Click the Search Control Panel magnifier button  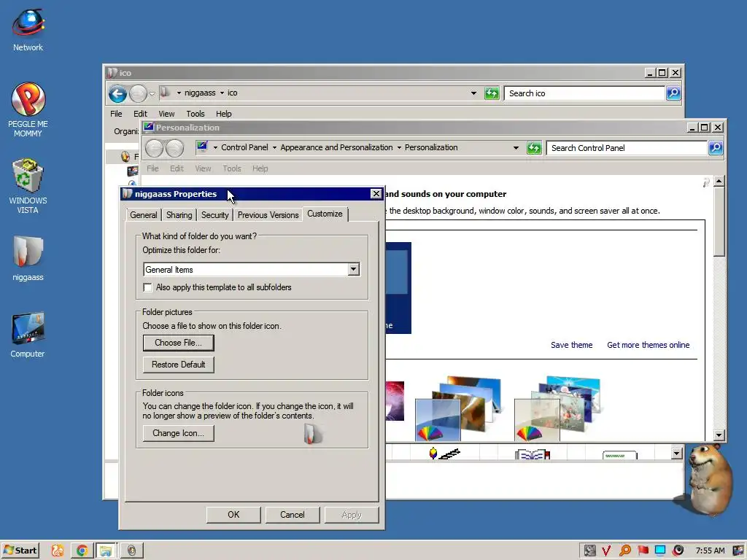(716, 148)
